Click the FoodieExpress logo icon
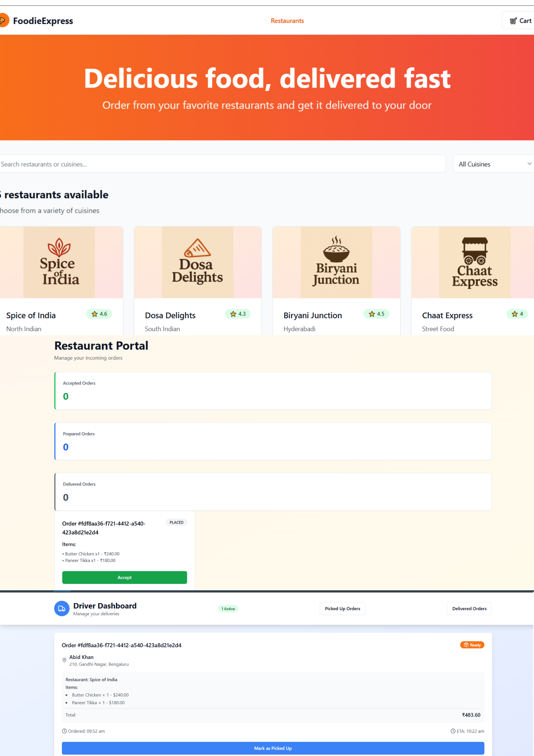The width and height of the screenshot is (534, 756). (3, 21)
